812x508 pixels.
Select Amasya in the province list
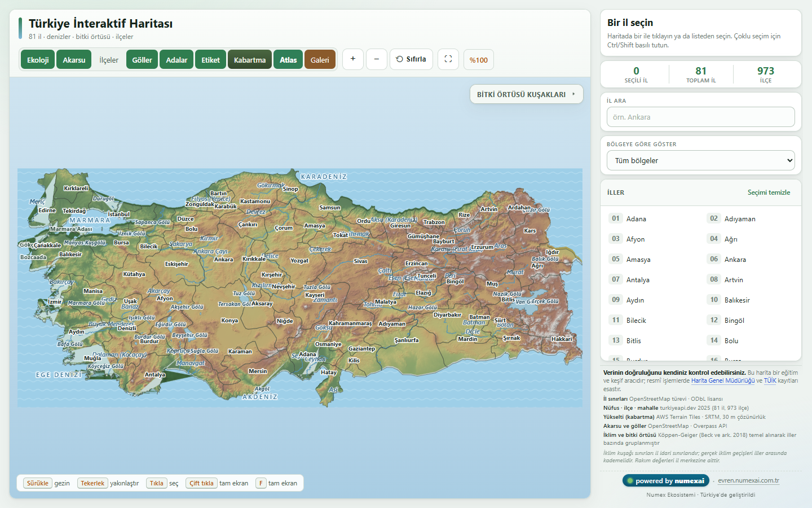(x=652, y=259)
